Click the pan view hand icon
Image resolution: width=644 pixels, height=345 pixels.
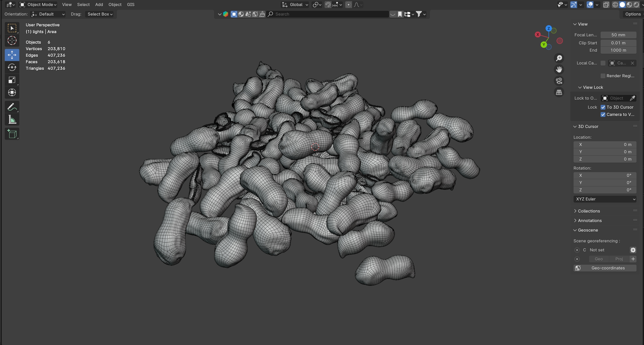[x=559, y=70]
